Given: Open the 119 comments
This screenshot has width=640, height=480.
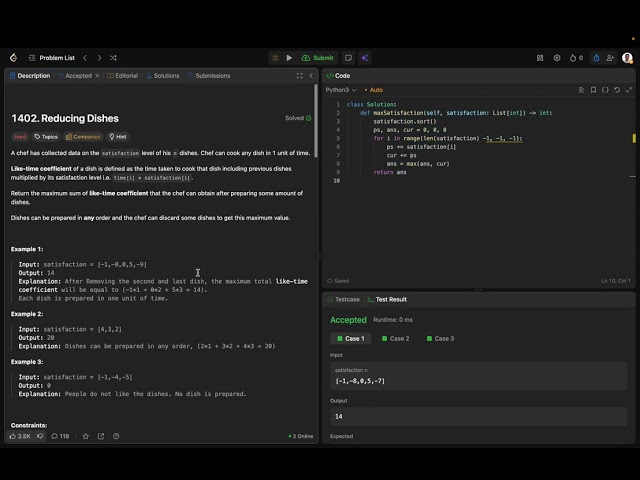Looking at the screenshot, I should 60,436.
